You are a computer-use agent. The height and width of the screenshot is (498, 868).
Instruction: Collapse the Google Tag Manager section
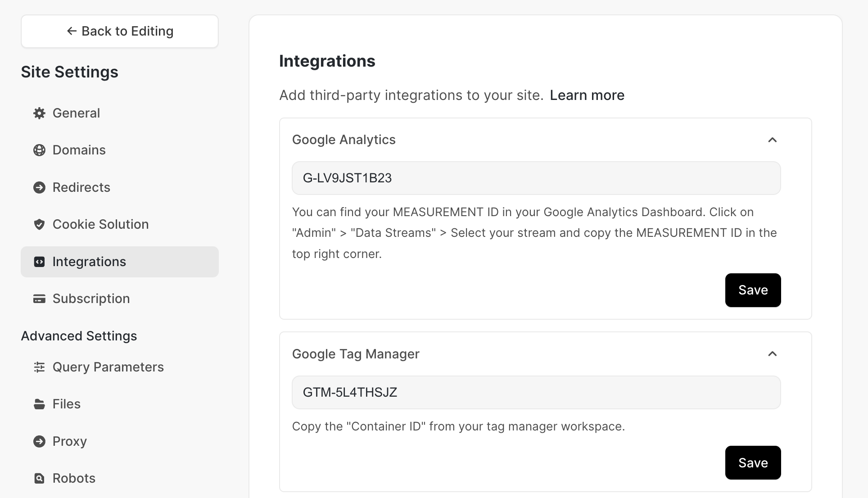[x=772, y=354]
